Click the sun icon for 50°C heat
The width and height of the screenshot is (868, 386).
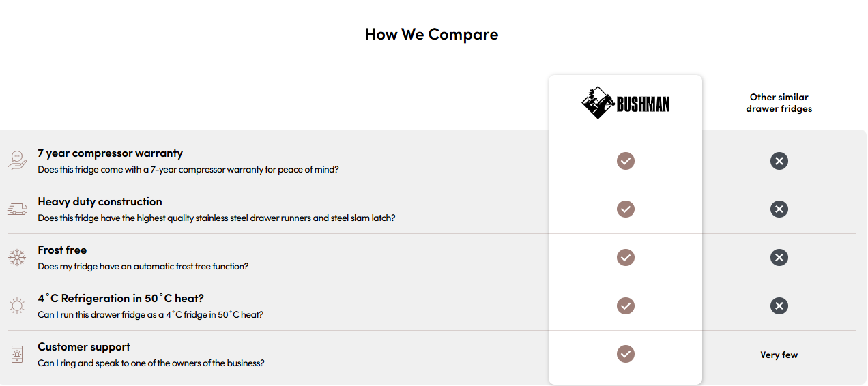tap(17, 306)
